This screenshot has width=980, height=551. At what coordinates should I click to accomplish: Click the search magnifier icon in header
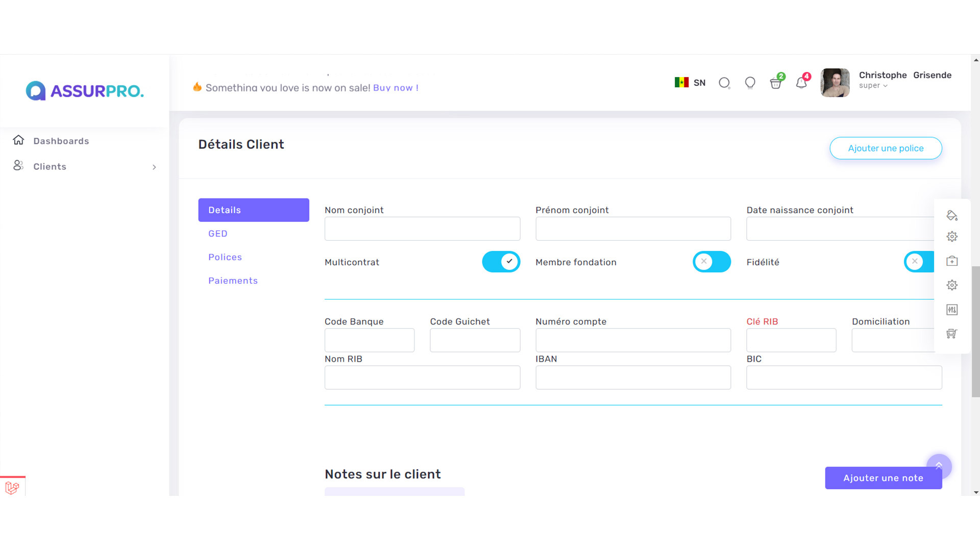[x=724, y=83]
